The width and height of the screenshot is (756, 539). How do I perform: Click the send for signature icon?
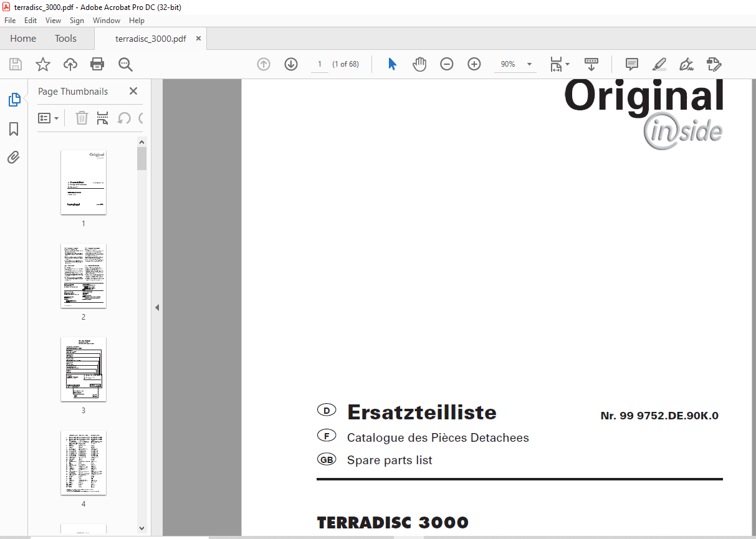click(x=714, y=64)
